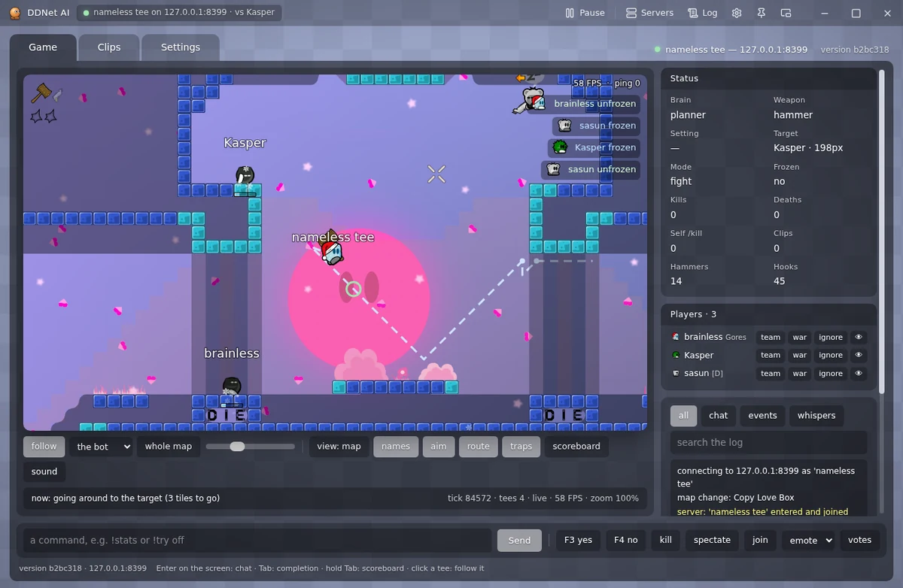The image size is (903, 588).
Task: Click the Kasper skin icon in player list
Action: tap(676, 355)
